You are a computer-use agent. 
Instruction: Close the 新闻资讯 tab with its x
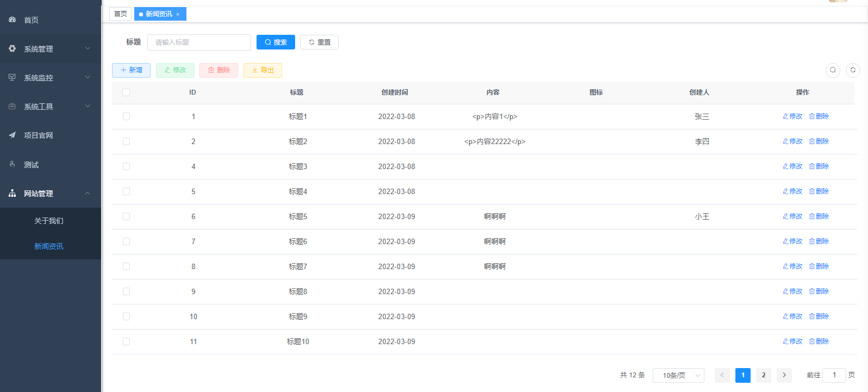click(x=178, y=14)
